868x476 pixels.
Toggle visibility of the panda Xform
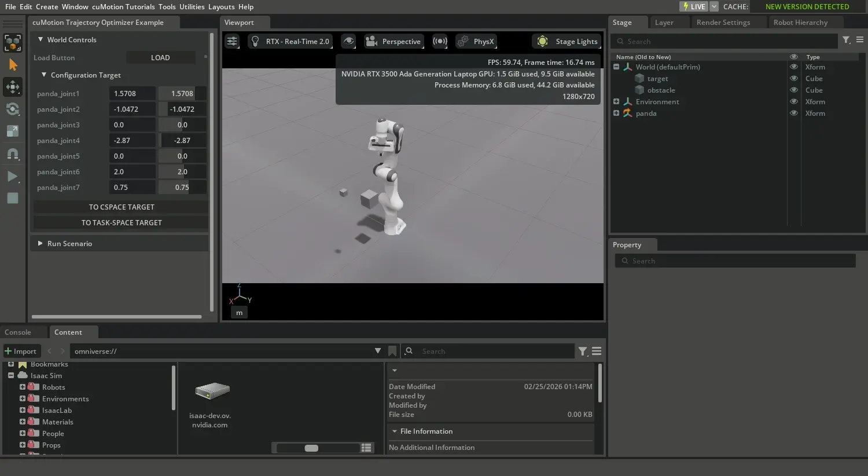tap(793, 113)
